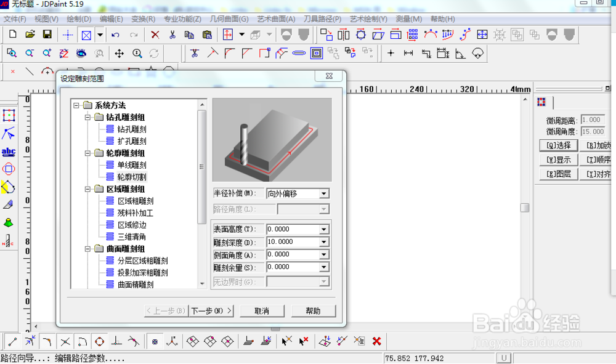Select 曲面精雕刻 in the method tree

[136, 285]
